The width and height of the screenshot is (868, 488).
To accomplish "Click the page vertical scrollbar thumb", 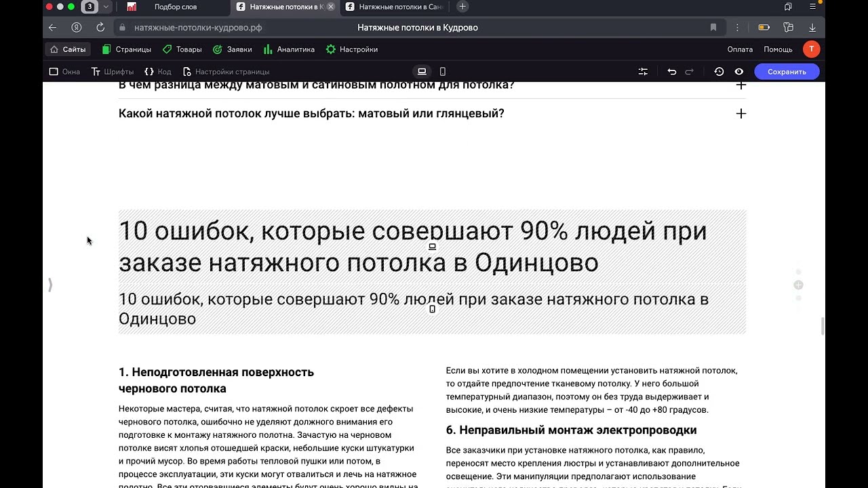I will [x=823, y=326].
